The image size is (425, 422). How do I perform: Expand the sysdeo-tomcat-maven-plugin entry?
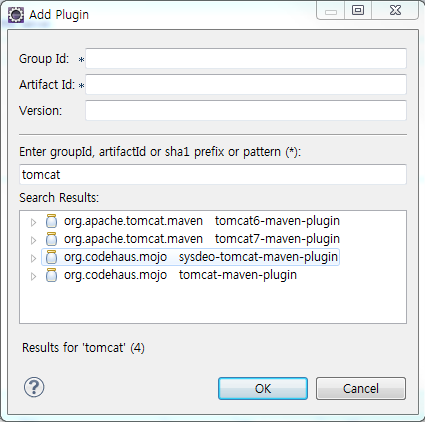click(33, 258)
